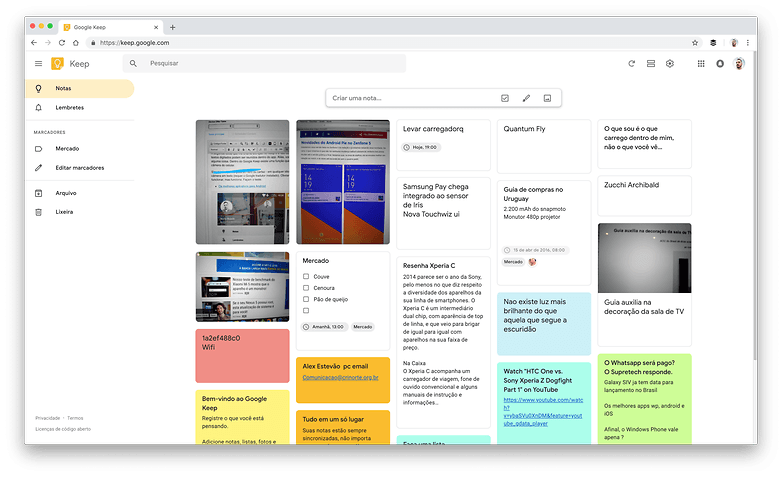Screen dimensions: 782x477
Task: Open the Tudo em um só lugar note
Action: 343,427
